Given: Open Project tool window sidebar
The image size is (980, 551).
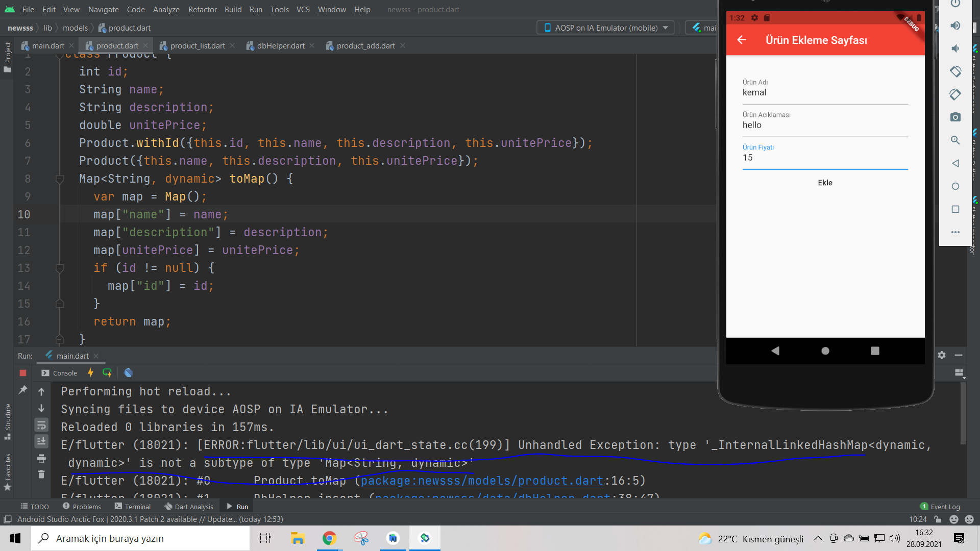Looking at the screenshot, I should [x=7, y=57].
